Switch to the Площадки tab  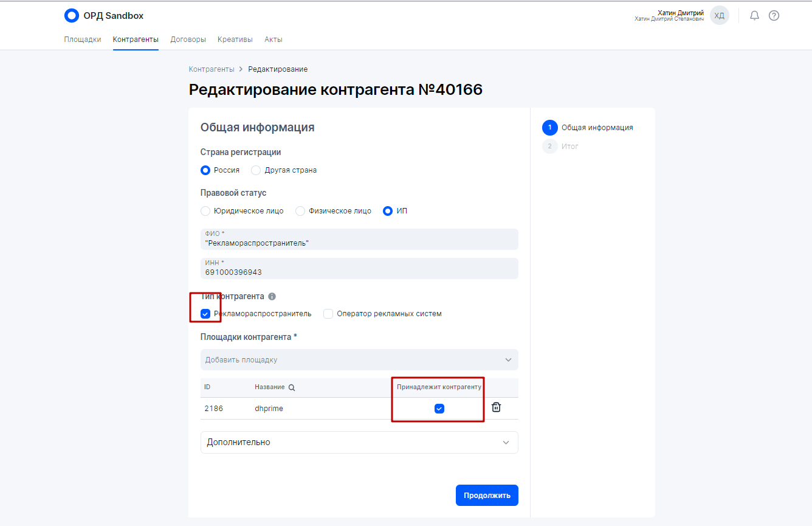[83, 40]
